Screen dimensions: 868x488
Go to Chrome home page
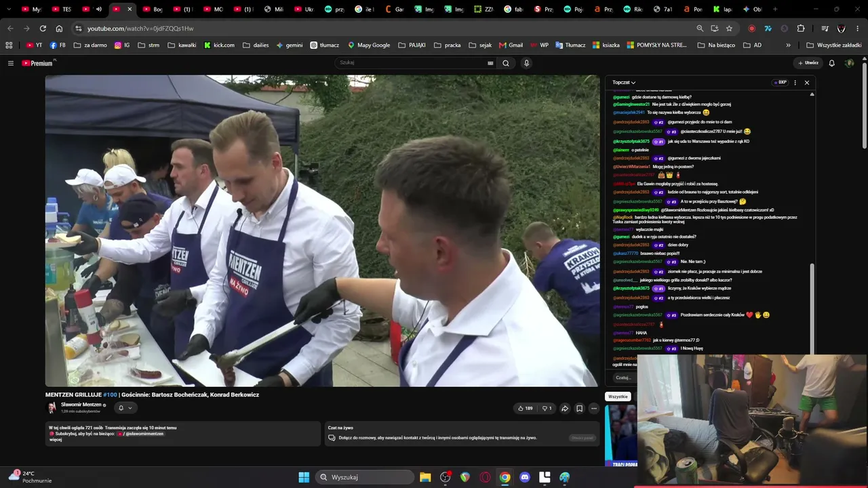click(x=59, y=28)
